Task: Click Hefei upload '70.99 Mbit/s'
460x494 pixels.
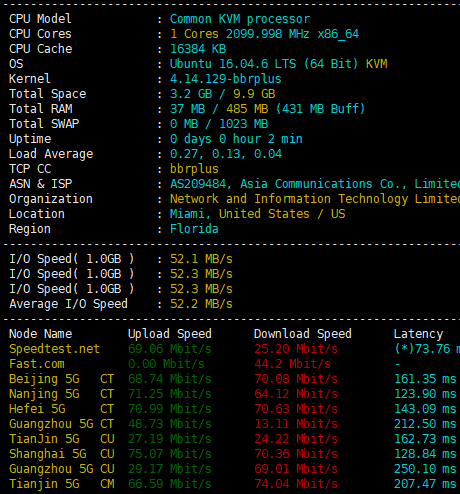Action: pos(170,409)
